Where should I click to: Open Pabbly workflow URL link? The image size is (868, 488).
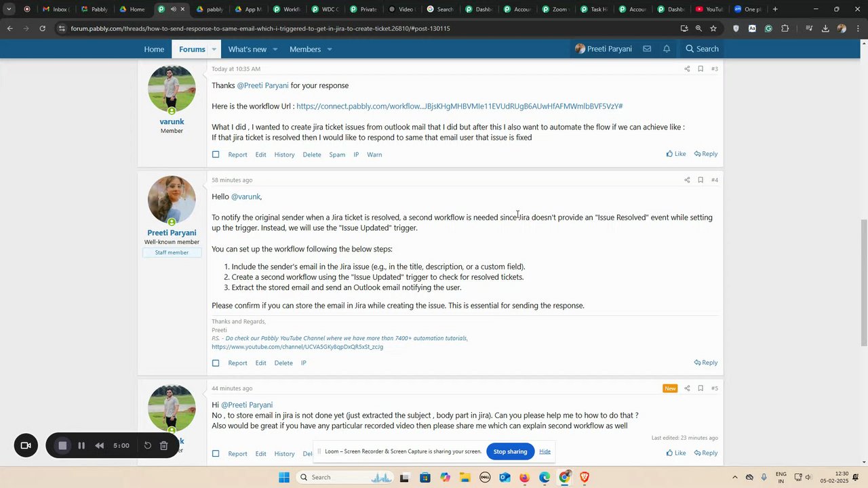coord(459,106)
